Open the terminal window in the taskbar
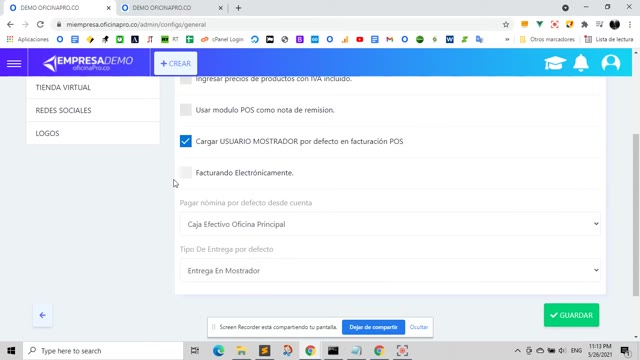 click(x=333, y=351)
